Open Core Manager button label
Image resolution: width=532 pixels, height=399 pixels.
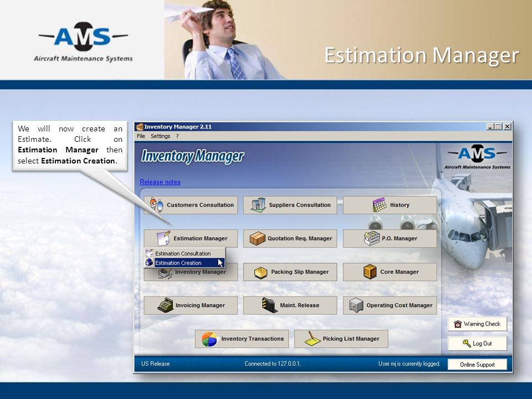(400, 272)
